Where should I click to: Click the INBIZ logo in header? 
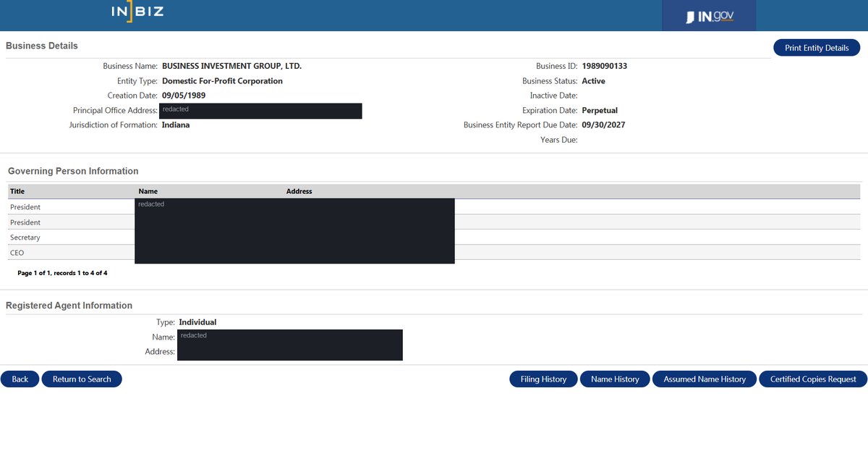[x=137, y=12]
